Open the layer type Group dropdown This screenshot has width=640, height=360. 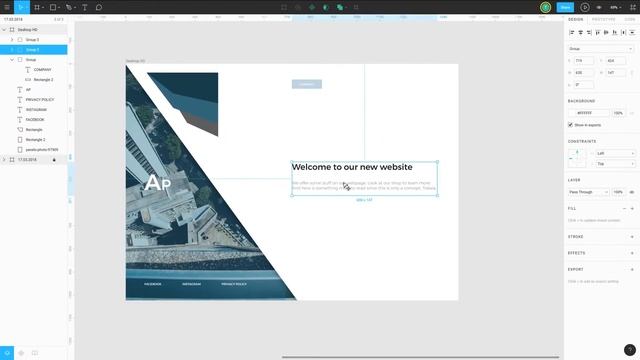pyautogui.click(x=601, y=49)
